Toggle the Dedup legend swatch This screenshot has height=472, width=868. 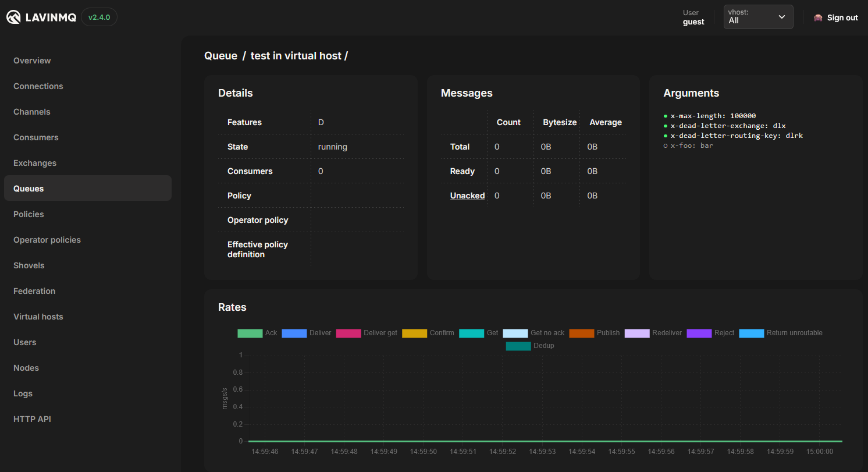click(x=518, y=346)
